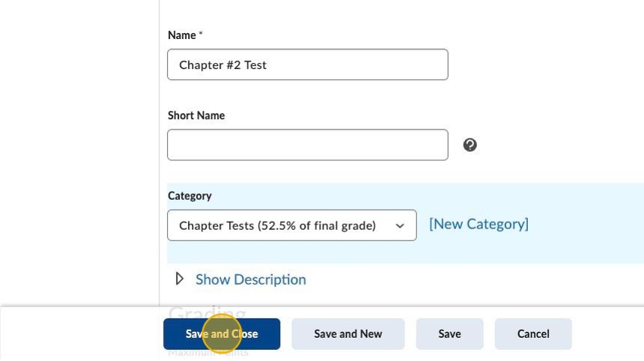Focus the Name field containing Chapter #2 Test
Image resolution: width=644 pixels, height=361 pixels.
[307, 65]
